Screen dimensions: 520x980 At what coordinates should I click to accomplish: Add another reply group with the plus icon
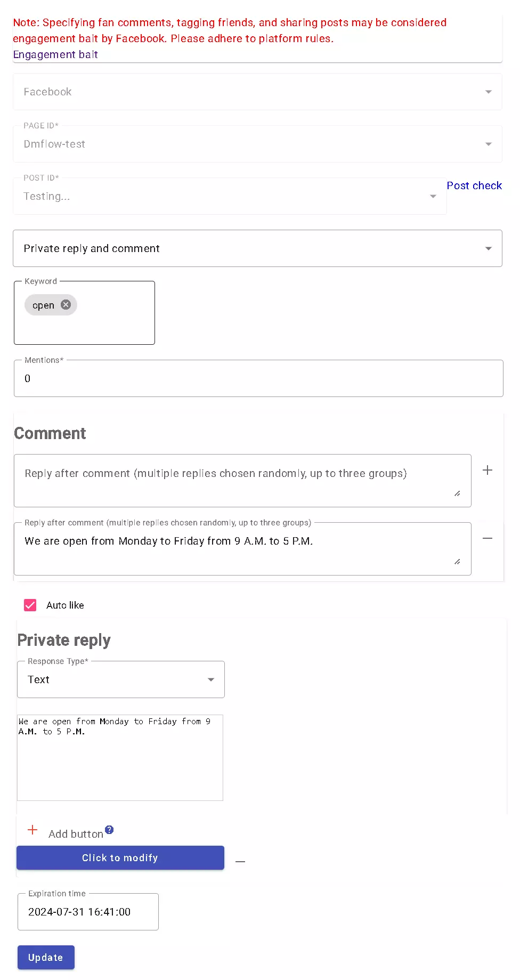(488, 469)
